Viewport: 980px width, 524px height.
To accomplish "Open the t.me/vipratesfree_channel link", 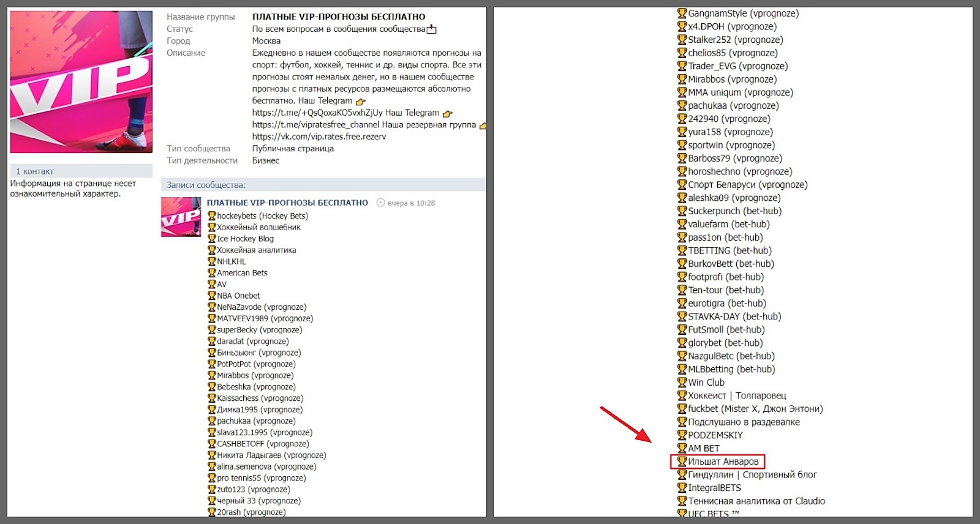I will pyautogui.click(x=315, y=125).
